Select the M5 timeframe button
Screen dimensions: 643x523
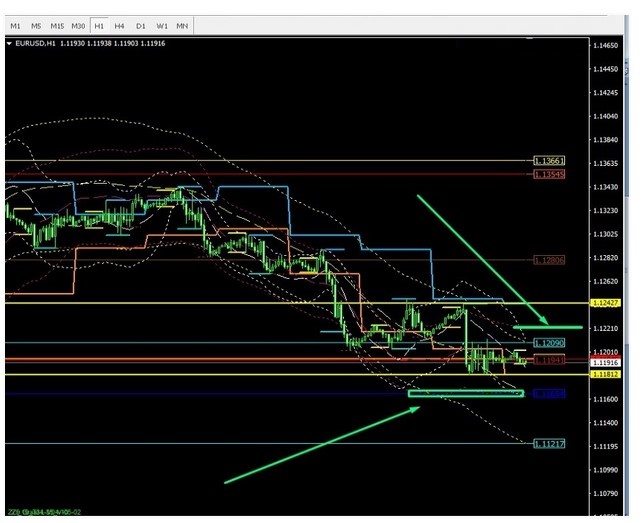coord(36,24)
